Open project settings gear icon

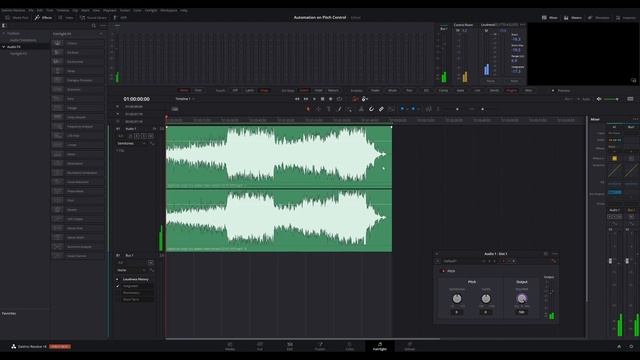[631, 346]
